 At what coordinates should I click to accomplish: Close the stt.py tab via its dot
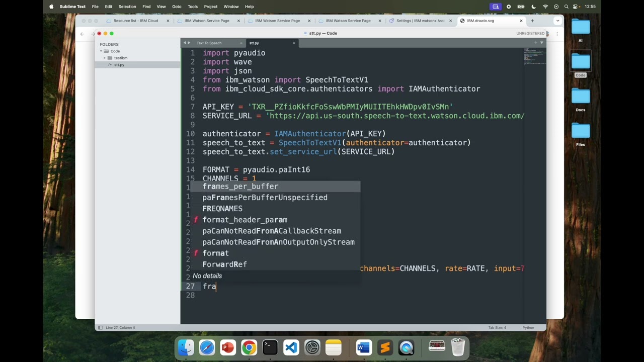coord(294,43)
